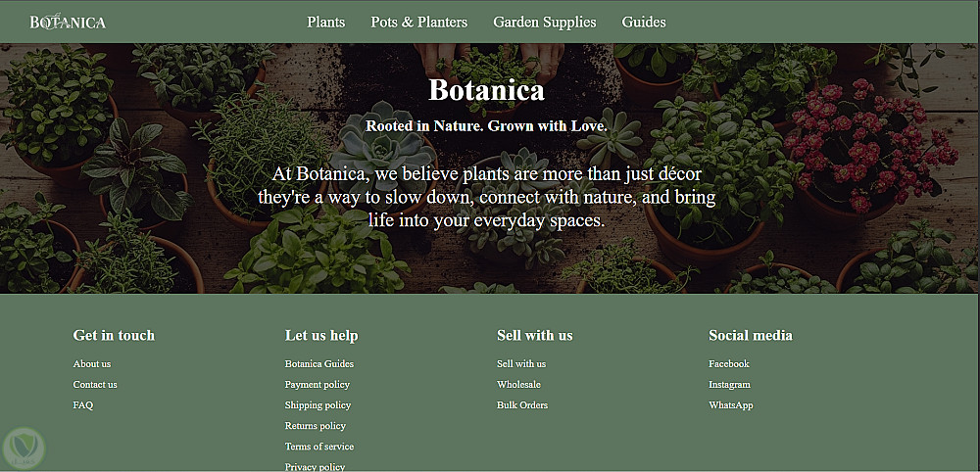
Task: Click the FAQ footer link
Action: (x=83, y=405)
